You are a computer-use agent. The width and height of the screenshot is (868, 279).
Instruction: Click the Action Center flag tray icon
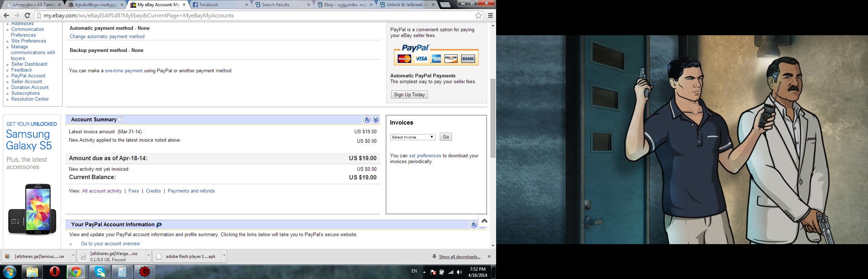pyautogui.click(x=433, y=272)
